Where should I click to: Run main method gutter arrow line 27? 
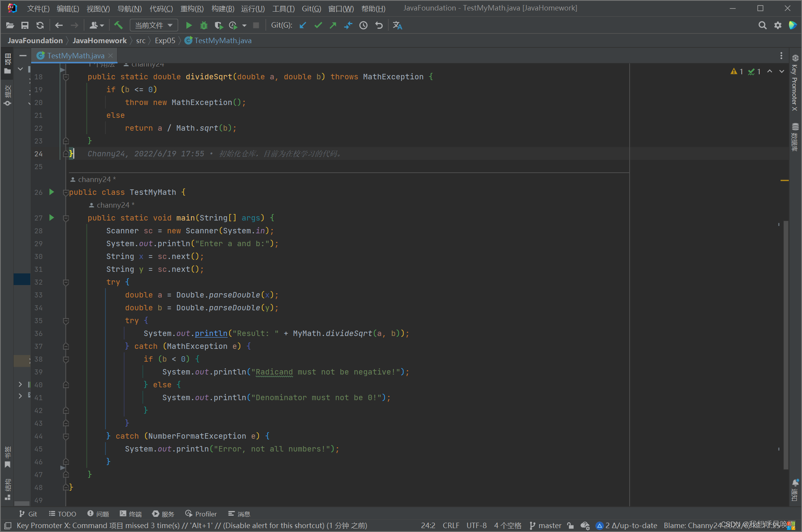[x=51, y=217]
